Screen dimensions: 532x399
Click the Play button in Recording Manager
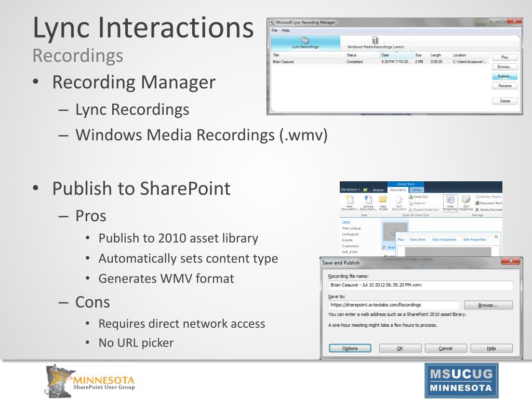[505, 57]
